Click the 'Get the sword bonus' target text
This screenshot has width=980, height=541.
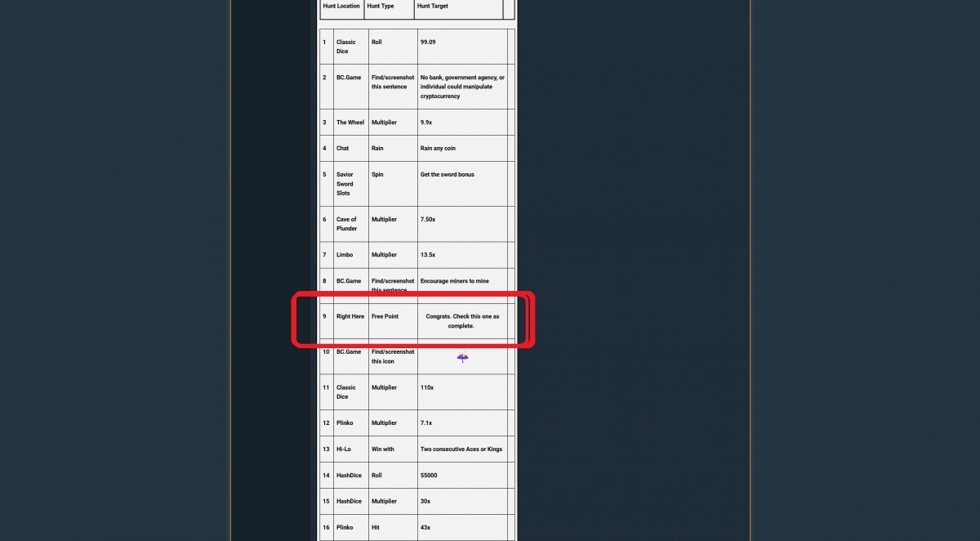click(x=447, y=175)
